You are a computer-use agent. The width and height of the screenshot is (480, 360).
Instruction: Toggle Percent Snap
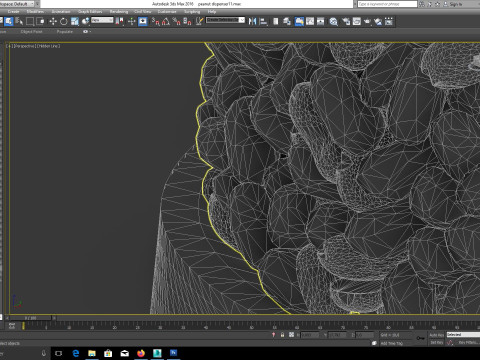click(x=177, y=22)
